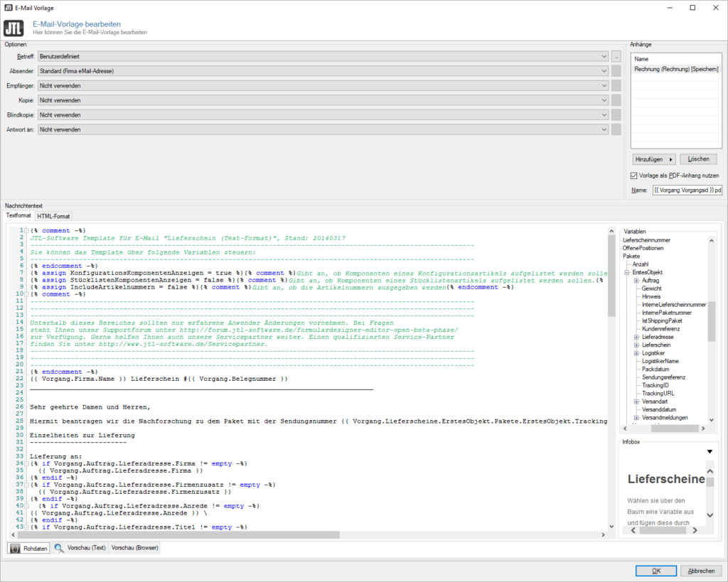Click the E-Mail Vorlage title bar icon
The height and width of the screenshot is (582, 728).
8,7
